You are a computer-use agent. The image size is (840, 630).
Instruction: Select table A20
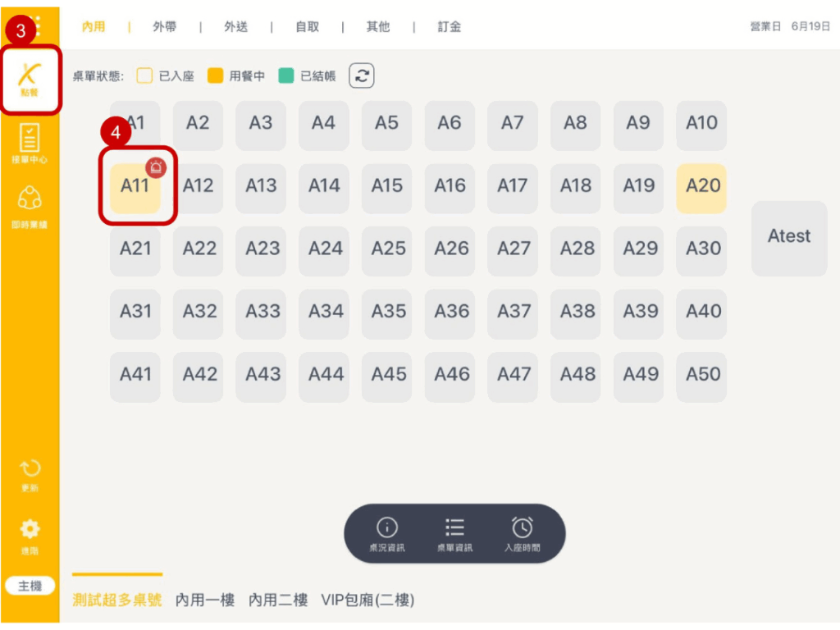coord(702,186)
